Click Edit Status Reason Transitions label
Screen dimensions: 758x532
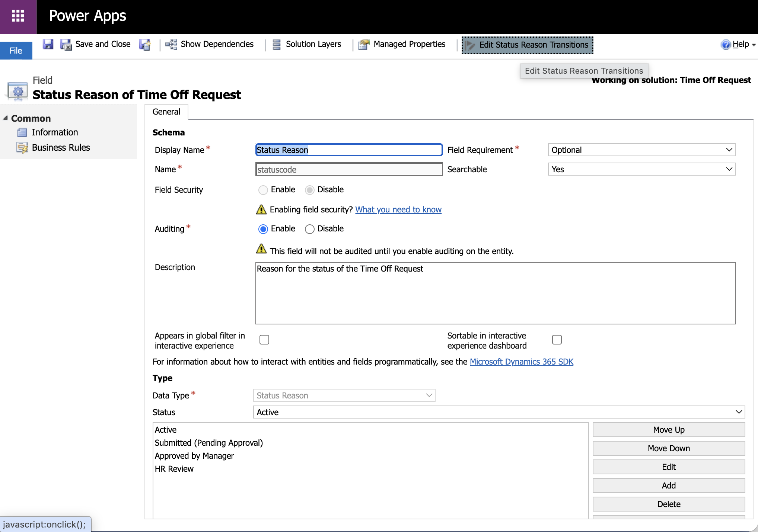click(x=534, y=45)
